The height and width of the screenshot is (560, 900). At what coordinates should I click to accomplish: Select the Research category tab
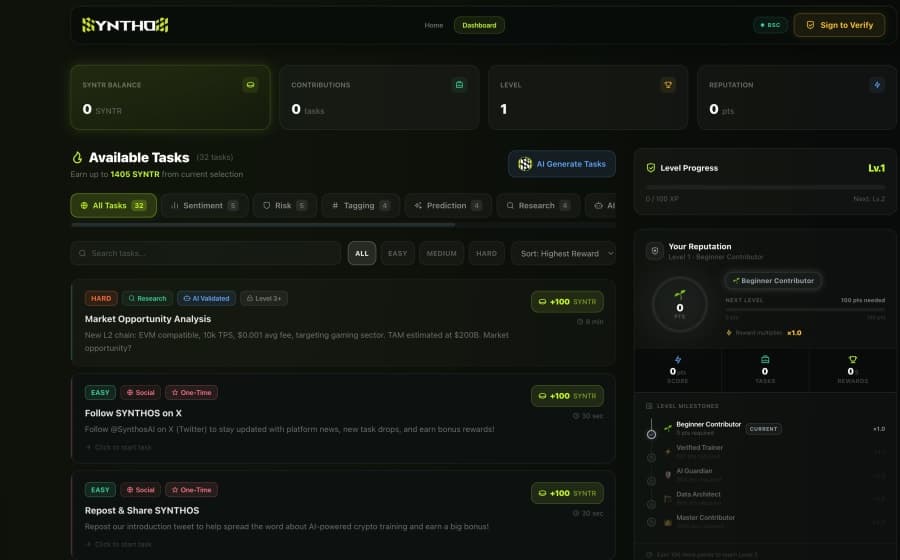538,205
